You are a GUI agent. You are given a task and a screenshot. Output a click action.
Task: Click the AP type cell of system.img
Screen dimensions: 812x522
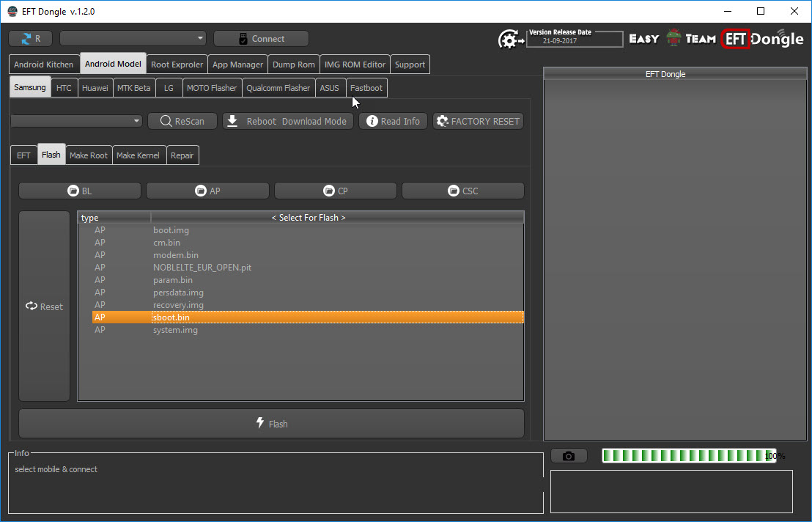pos(100,330)
